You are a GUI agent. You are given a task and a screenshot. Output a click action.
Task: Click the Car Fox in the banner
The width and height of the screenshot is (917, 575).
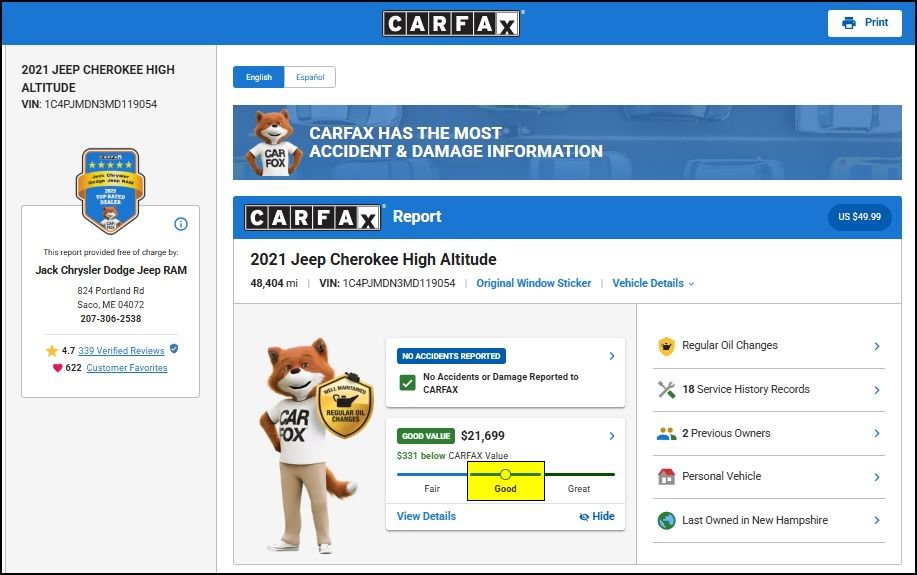[273, 143]
